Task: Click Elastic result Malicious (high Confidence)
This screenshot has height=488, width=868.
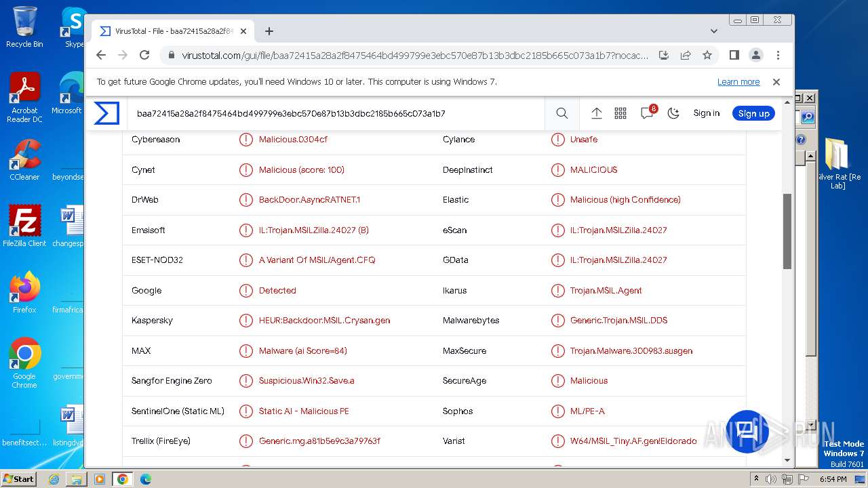Action: coord(625,200)
